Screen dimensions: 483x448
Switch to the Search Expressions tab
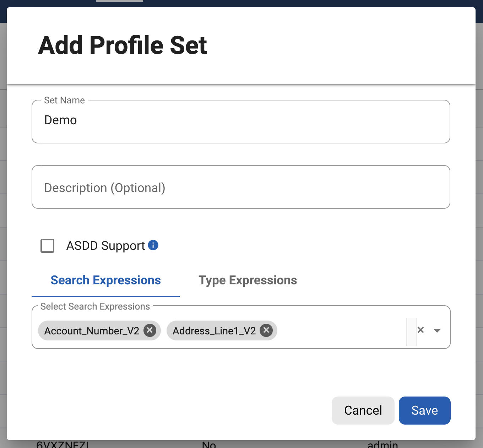[x=105, y=280]
